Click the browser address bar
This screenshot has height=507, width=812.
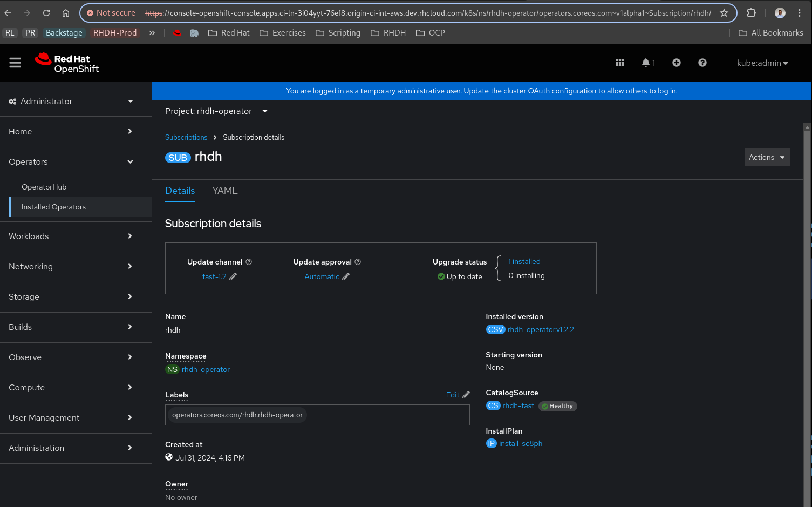tap(408, 13)
